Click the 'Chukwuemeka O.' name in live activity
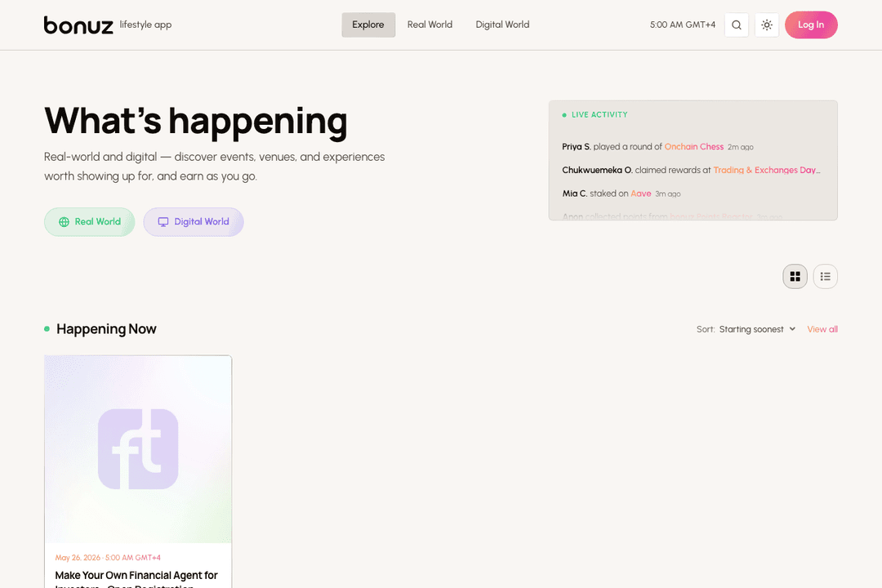The image size is (882, 588). [597, 170]
